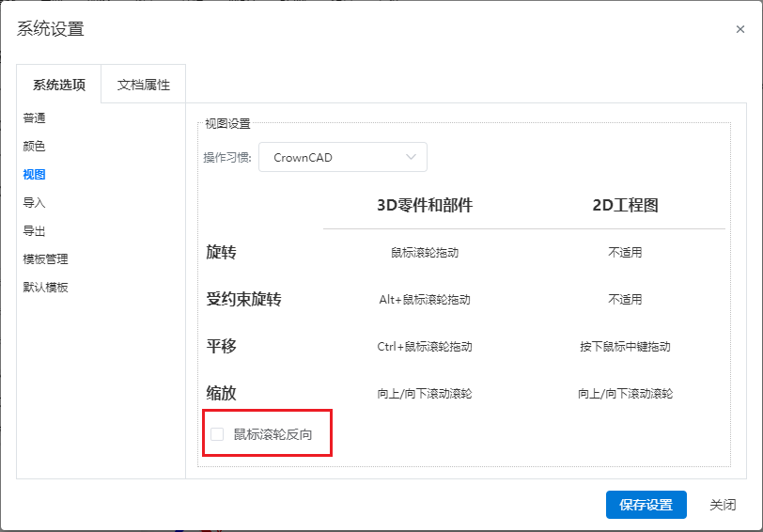Open the 颜色 settings category
The width and height of the screenshot is (763, 532).
point(34,146)
